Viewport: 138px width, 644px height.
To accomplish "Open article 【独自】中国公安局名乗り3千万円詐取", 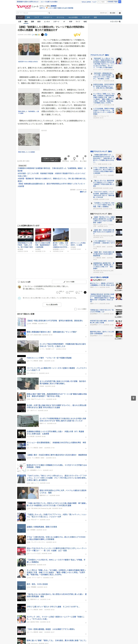I will point(55,320).
